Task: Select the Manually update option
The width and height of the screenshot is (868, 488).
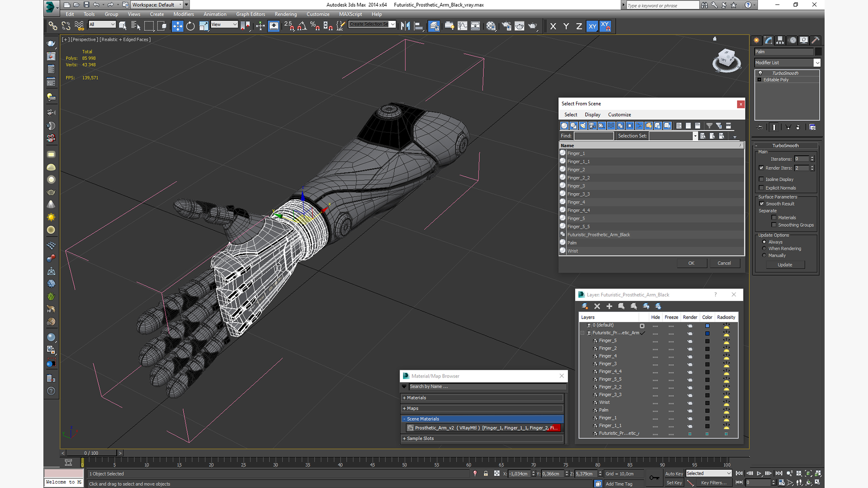Action: (x=764, y=255)
